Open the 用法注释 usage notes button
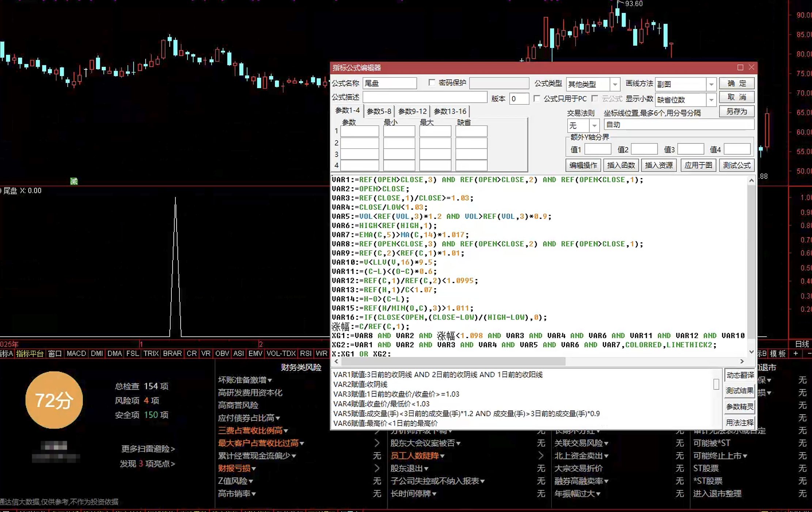The width and height of the screenshot is (812, 512). (740, 423)
